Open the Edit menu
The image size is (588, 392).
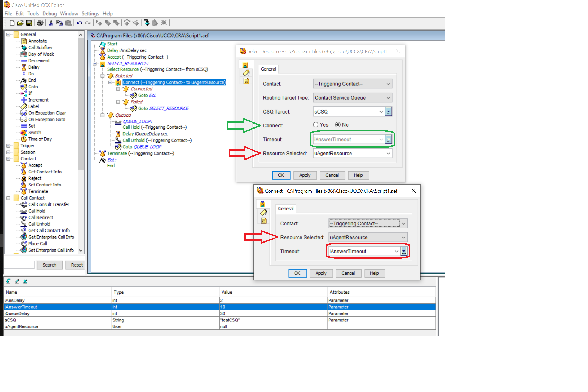point(20,14)
